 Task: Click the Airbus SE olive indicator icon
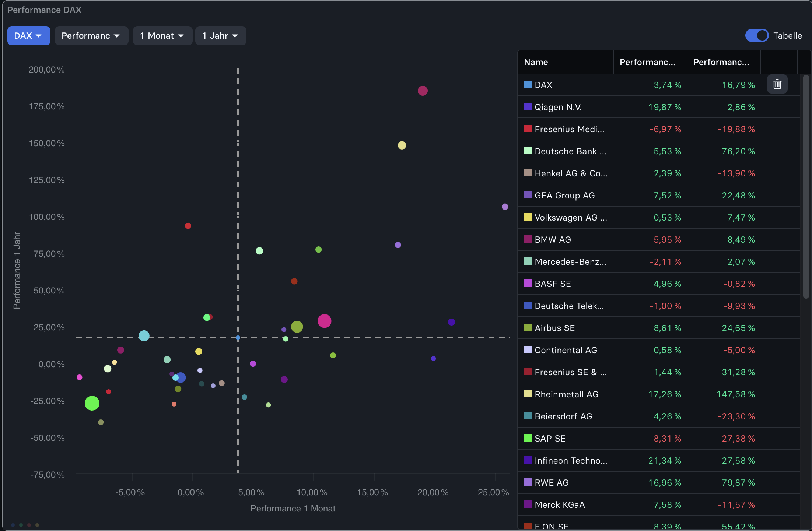pyautogui.click(x=528, y=328)
